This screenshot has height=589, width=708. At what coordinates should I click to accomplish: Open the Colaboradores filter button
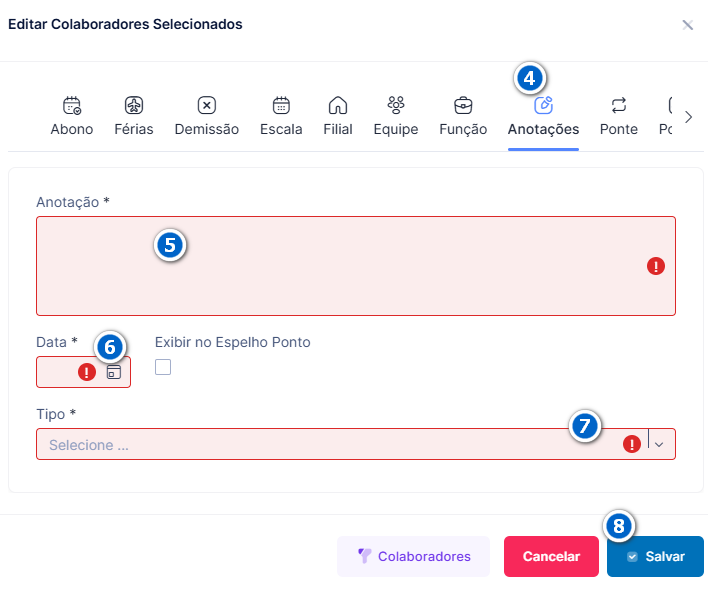tap(414, 556)
